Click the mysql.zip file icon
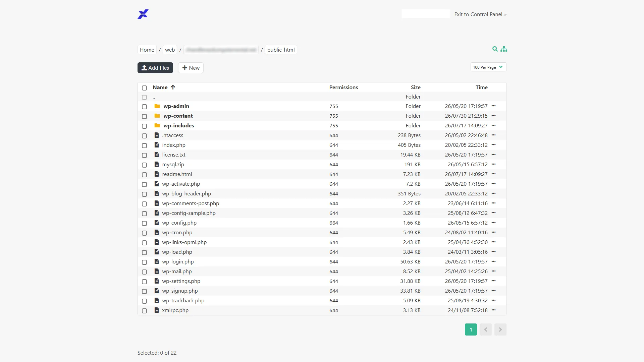644x362 pixels. tap(156, 164)
